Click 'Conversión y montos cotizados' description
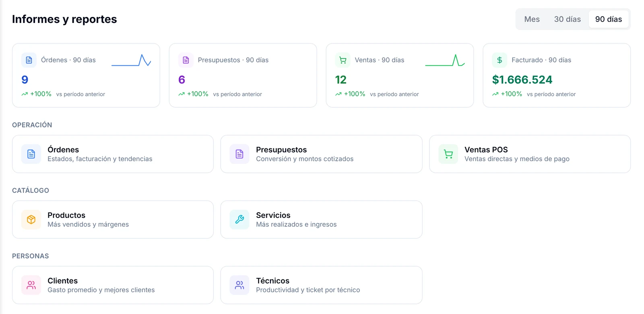This screenshot has width=644, height=314. click(305, 159)
